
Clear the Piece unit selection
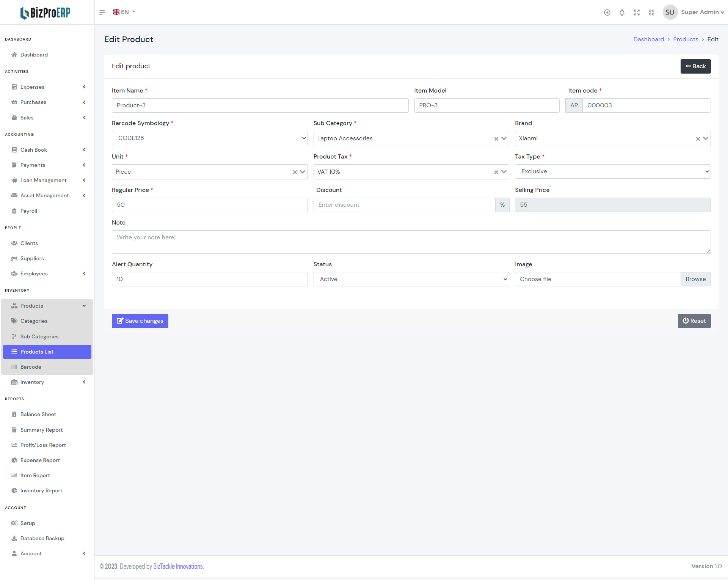click(x=295, y=172)
